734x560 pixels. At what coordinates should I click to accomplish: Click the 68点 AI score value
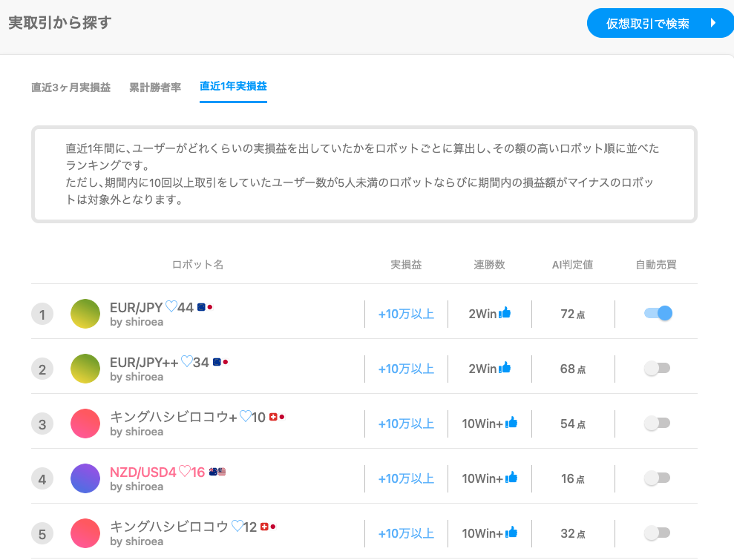[572, 369]
